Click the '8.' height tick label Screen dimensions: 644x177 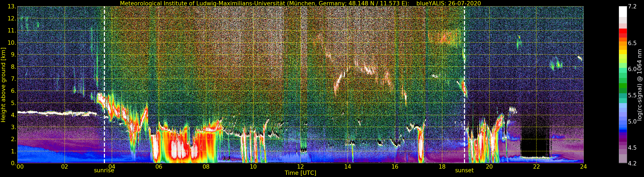[14, 67]
